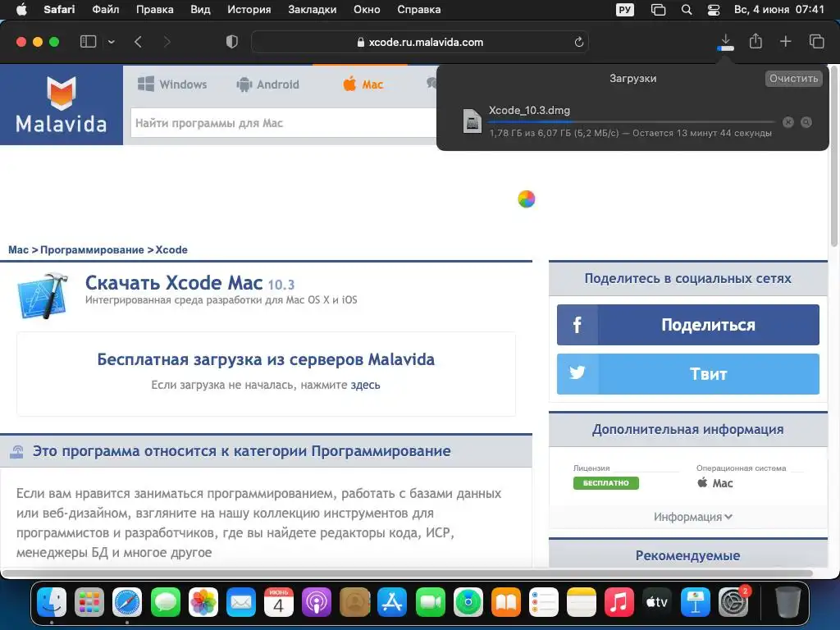Share on Facebook with Поделиться button
This screenshot has height=630, width=840.
[688, 325]
